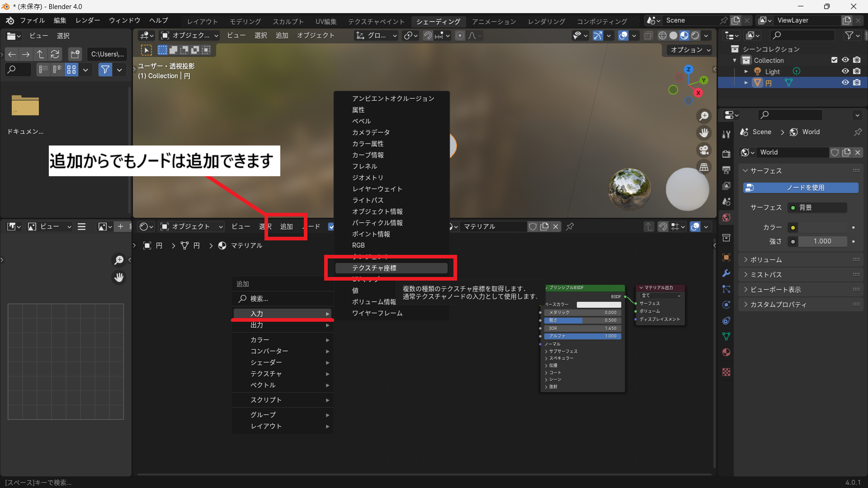Open the 追加 menu in node editor header
This screenshot has width=868, height=488.
[x=286, y=226]
